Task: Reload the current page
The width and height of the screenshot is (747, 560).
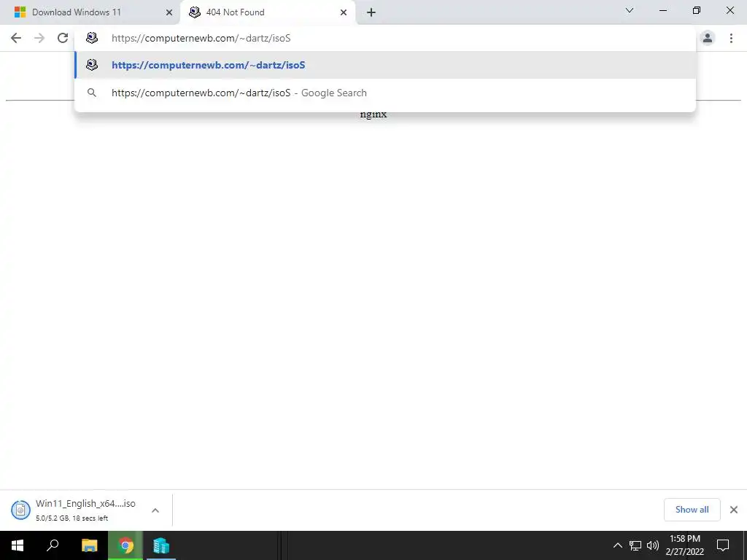Action: [63, 38]
